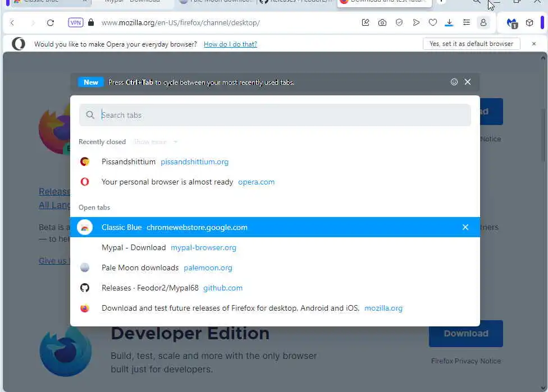Download Firefox Developer Edition button
The width and height of the screenshot is (548, 392).
(x=465, y=333)
